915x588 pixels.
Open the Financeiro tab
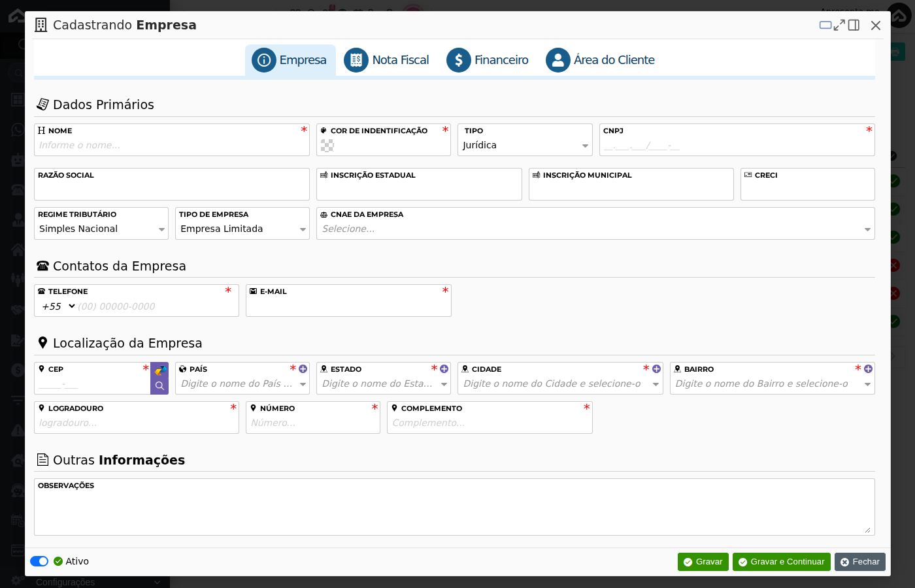pos(488,60)
